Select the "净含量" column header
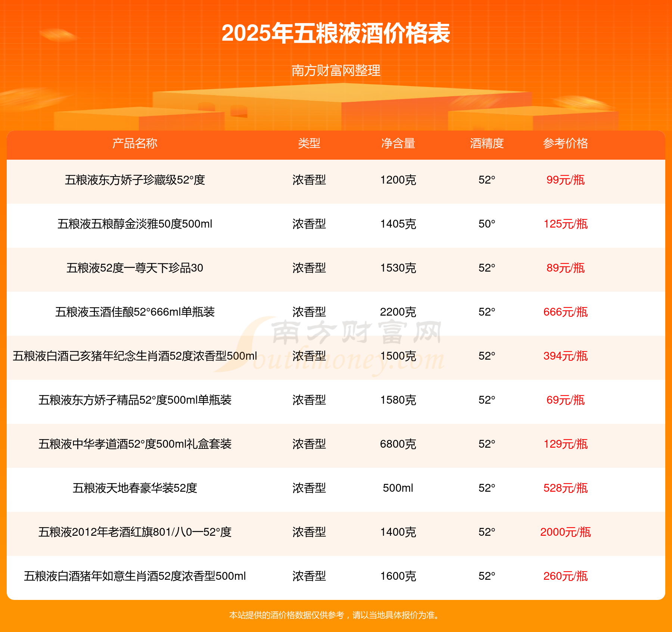Viewport: 672px width, 632px height. (x=398, y=143)
